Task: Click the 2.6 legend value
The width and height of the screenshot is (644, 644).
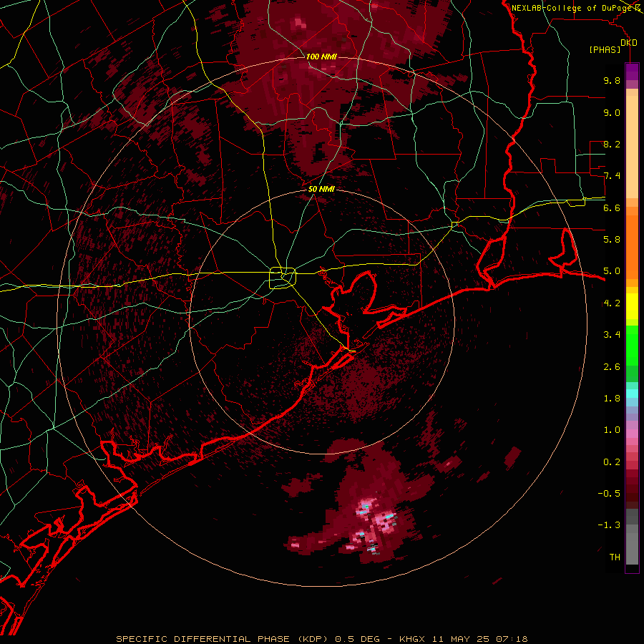Action: click(x=612, y=367)
